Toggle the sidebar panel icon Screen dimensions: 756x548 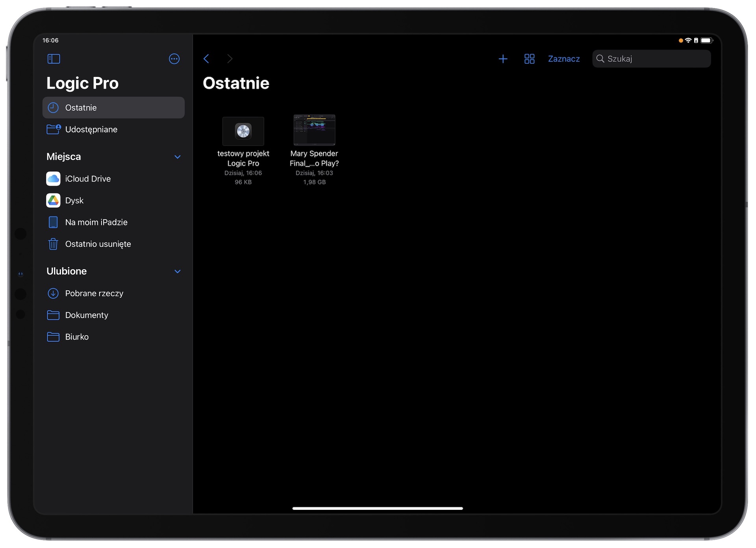tap(54, 59)
